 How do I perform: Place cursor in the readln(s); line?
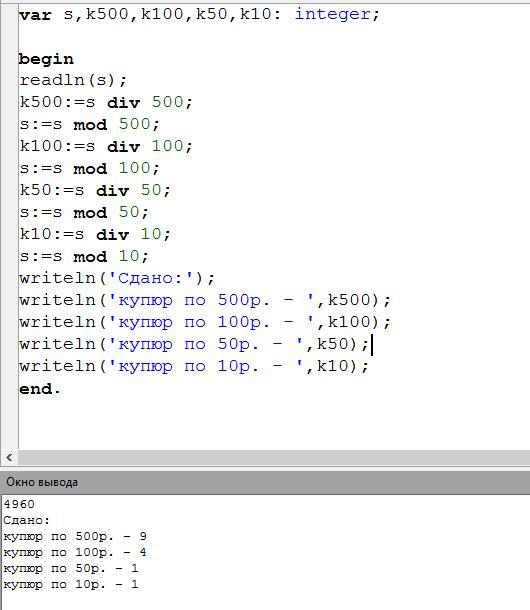pyautogui.click(x=73, y=81)
